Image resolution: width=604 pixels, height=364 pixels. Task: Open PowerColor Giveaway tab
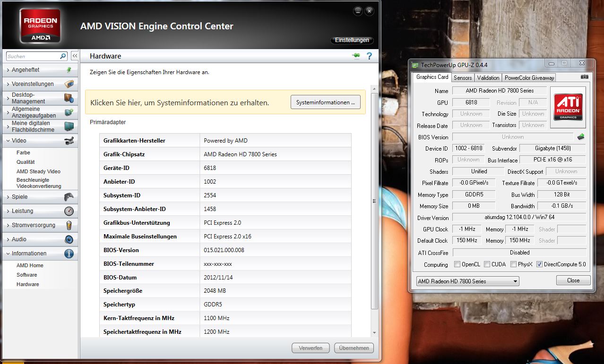[529, 78]
